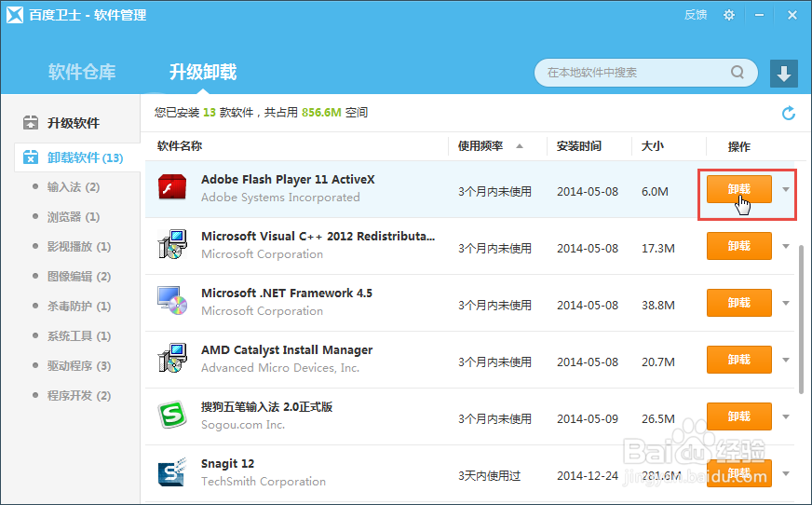Filter by 浏览器 (1) category
Image resolution: width=812 pixels, height=505 pixels.
pos(73,217)
